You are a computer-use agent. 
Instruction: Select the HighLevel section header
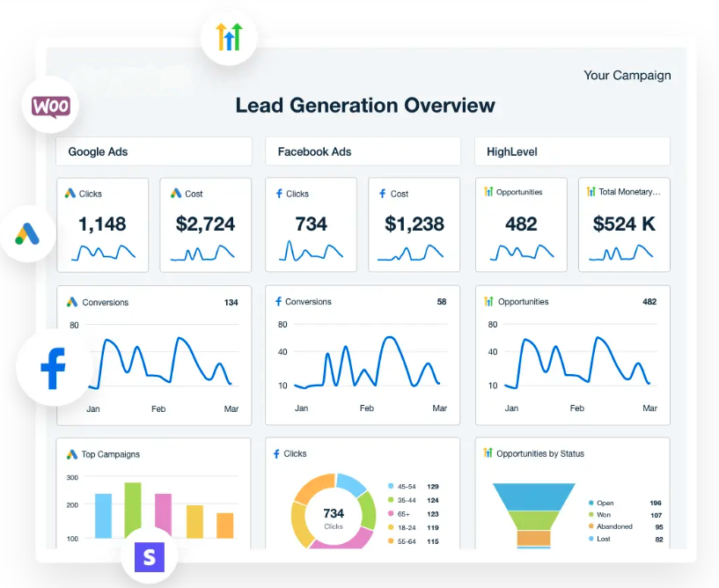point(572,151)
